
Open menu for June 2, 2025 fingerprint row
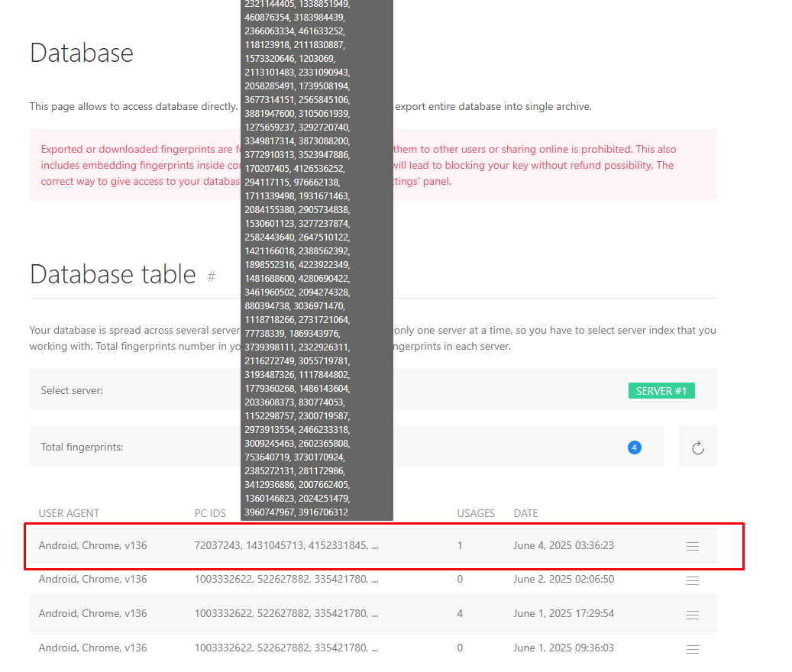coord(692,580)
